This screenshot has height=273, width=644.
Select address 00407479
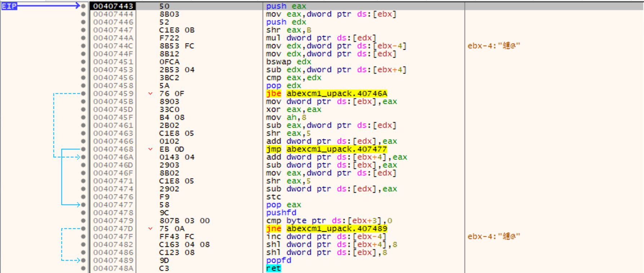pyautogui.click(x=113, y=221)
